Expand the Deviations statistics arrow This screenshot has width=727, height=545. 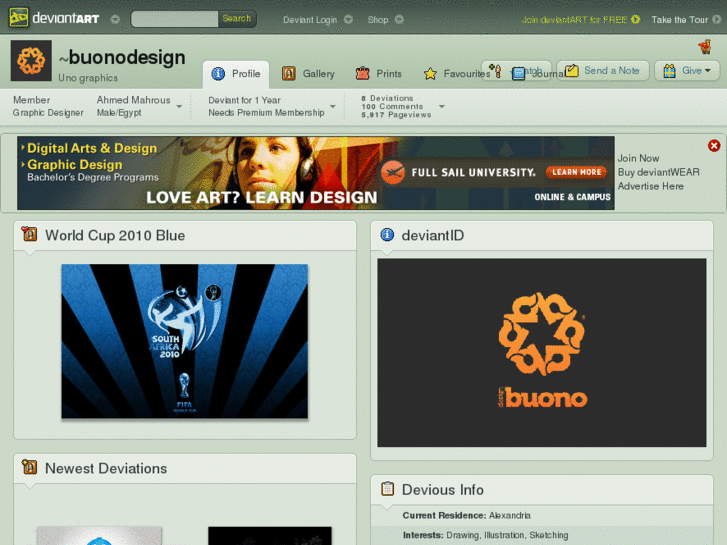(441, 107)
